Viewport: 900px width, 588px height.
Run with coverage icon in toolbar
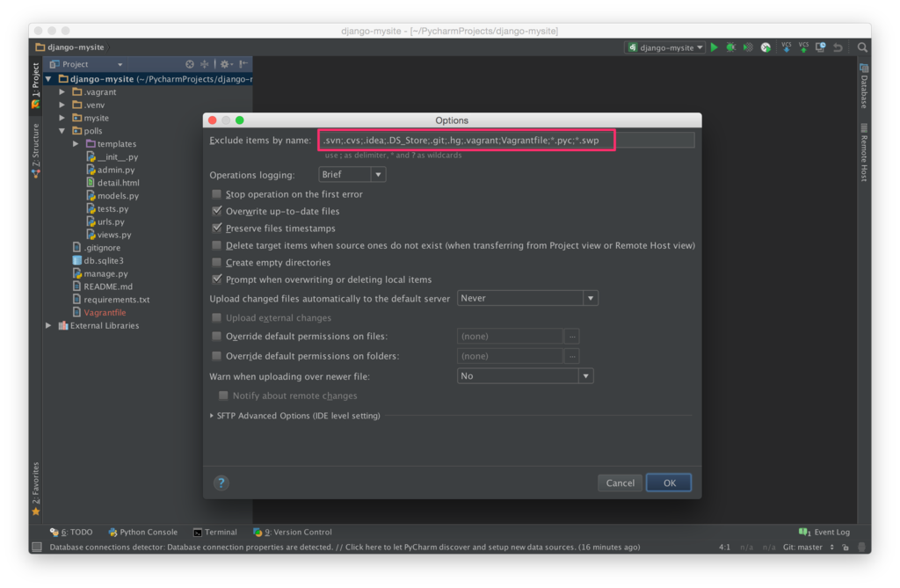coord(748,47)
